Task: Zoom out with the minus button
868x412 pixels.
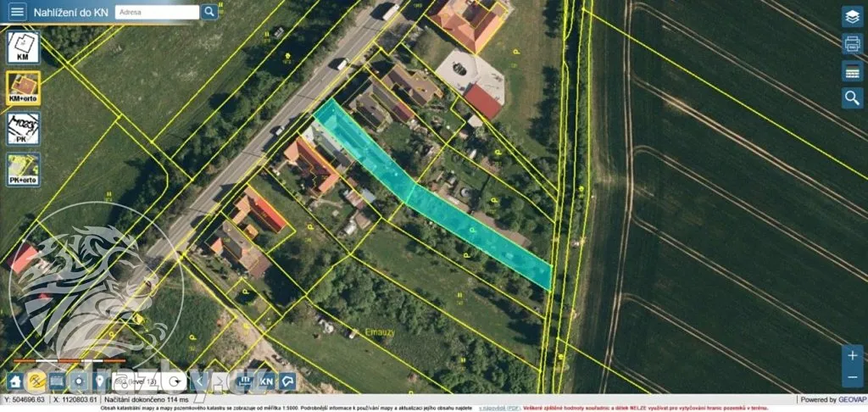Action: [x=852, y=376]
